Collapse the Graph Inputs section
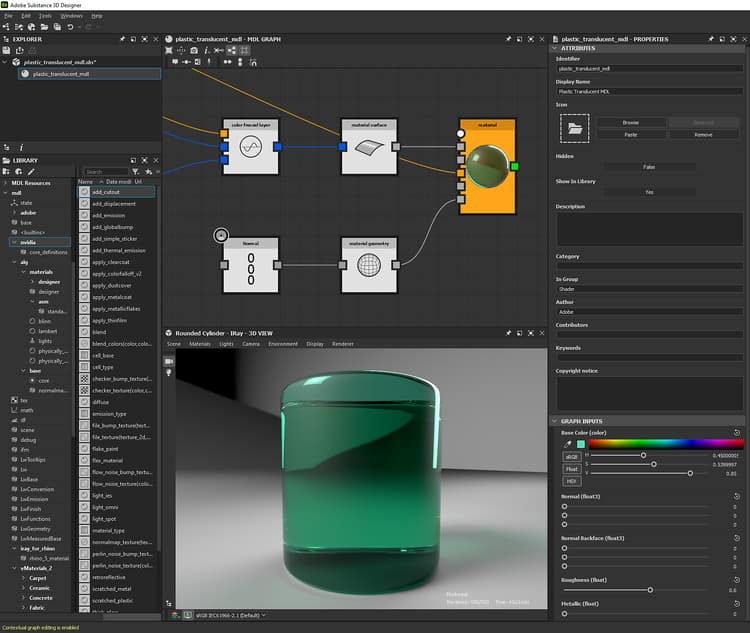Screen dimensions: 750x633 pos(553,421)
